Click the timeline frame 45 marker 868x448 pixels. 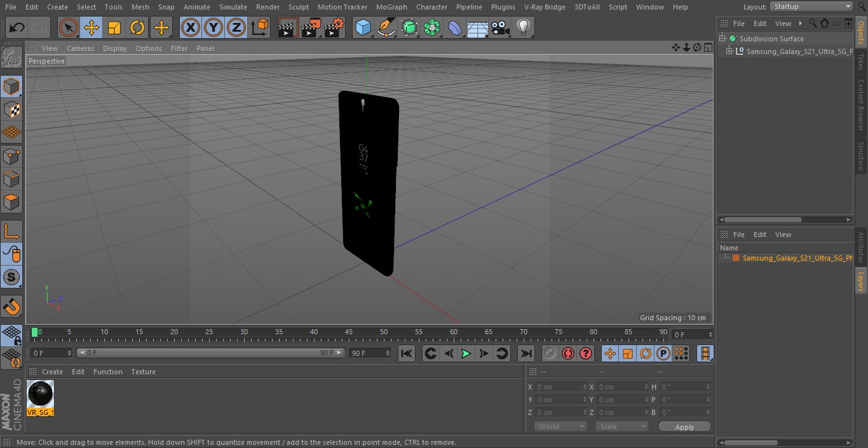349,332
